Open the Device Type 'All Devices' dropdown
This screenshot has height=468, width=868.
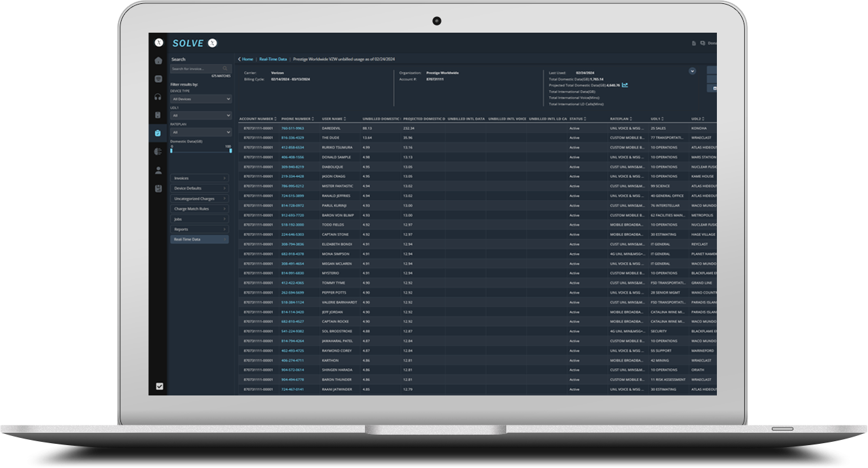point(200,99)
